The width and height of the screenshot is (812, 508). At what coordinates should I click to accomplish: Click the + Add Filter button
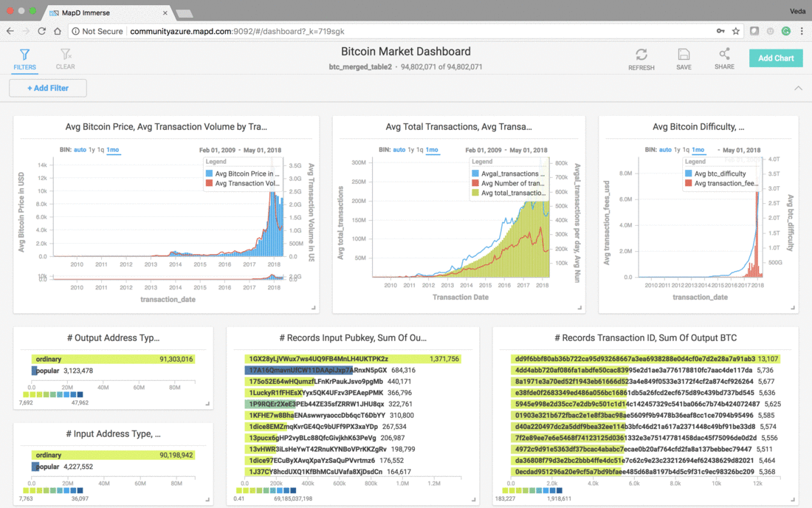coord(48,88)
